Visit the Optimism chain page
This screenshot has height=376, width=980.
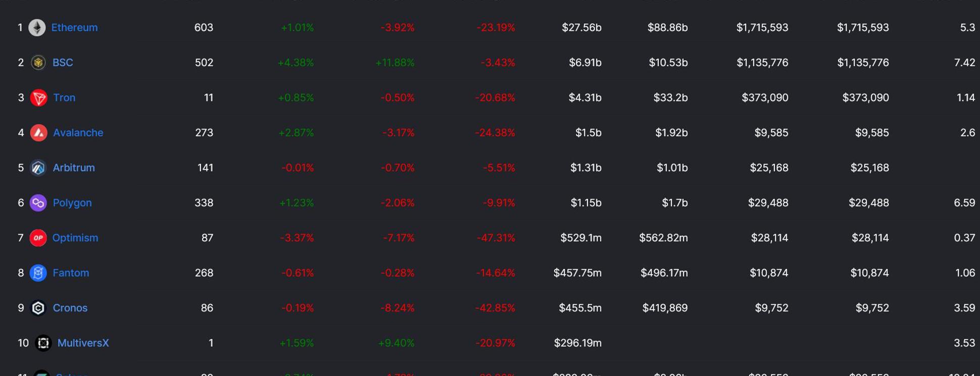pos(75,238)
